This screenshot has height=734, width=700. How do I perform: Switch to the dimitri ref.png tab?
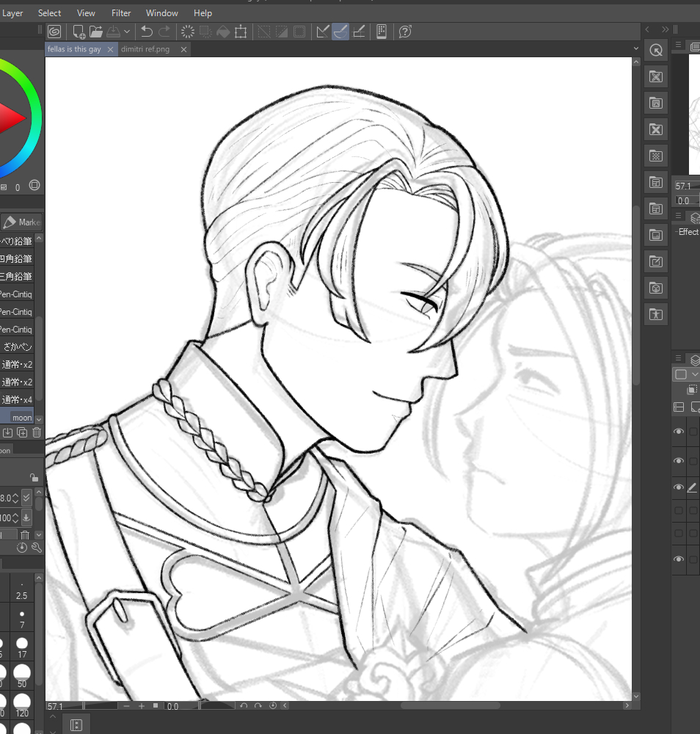click(145, 49)
